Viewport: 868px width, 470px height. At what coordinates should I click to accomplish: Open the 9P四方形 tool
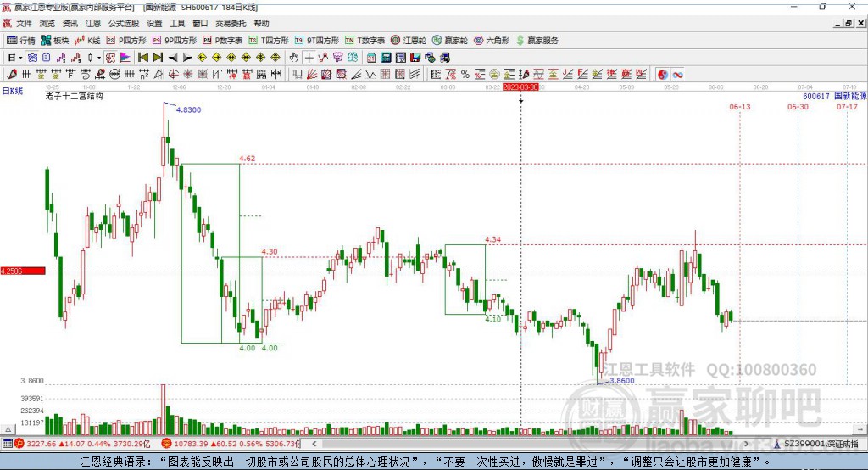[175, 41]
